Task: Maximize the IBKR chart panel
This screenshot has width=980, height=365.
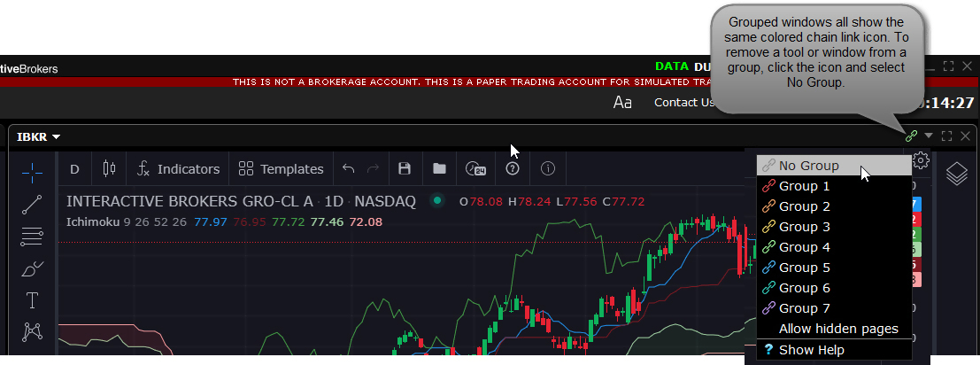Action: coord(947,136)
